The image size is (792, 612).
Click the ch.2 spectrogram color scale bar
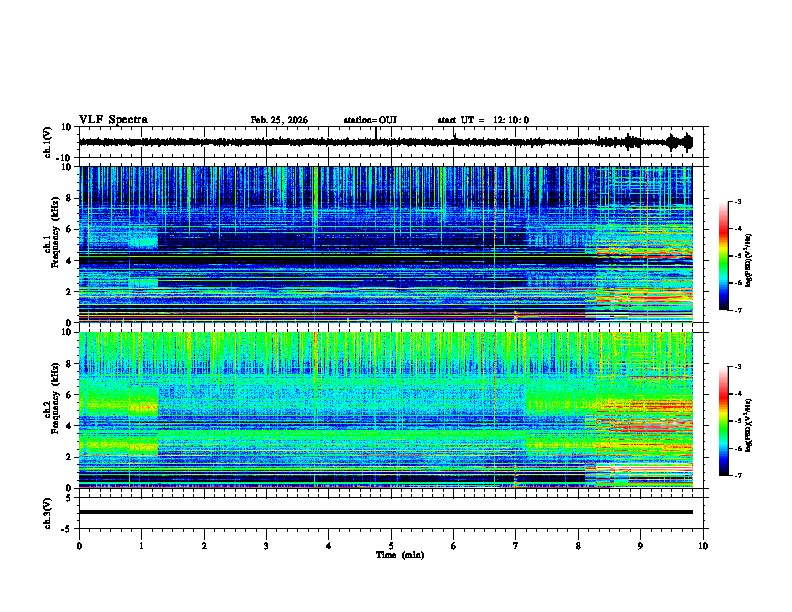click(x=724, y=421)
